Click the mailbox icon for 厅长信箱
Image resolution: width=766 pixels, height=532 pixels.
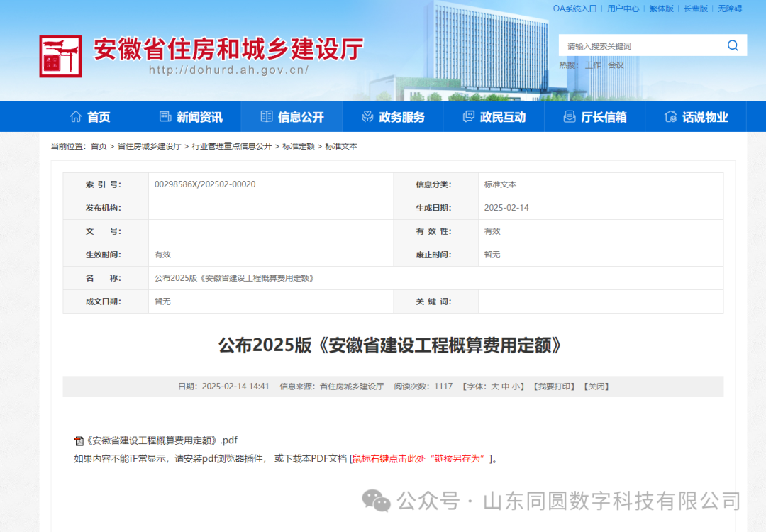click(x=569, y=116)
